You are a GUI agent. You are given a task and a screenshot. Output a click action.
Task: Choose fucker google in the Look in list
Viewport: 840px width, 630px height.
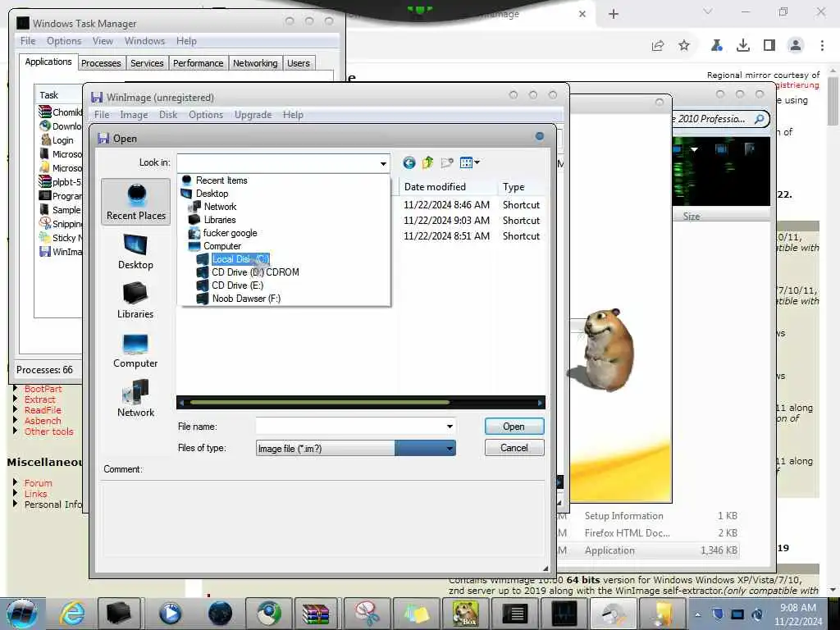pos(230,233)
